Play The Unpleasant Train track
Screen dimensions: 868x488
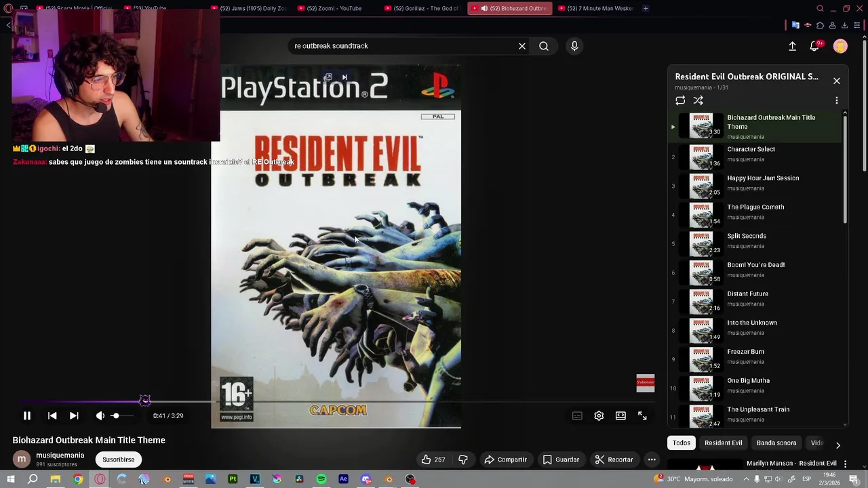(755, 417)
